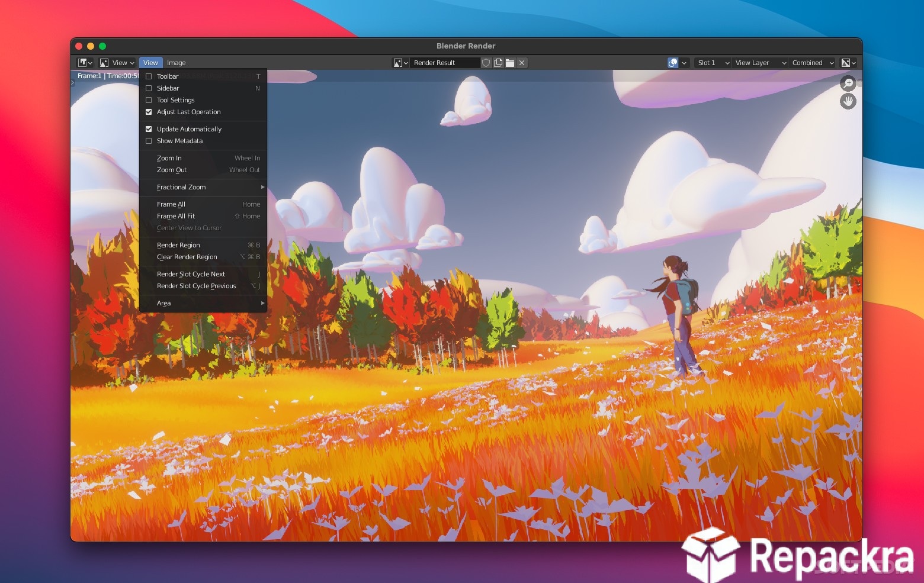Click the Frame:1 render info text

point(107,76)
